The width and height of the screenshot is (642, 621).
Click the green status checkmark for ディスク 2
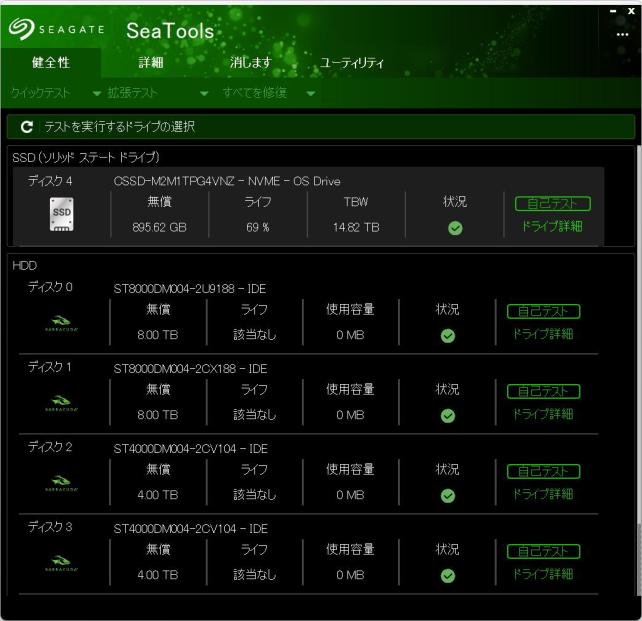pyautogui.click(x=448, y=496)
